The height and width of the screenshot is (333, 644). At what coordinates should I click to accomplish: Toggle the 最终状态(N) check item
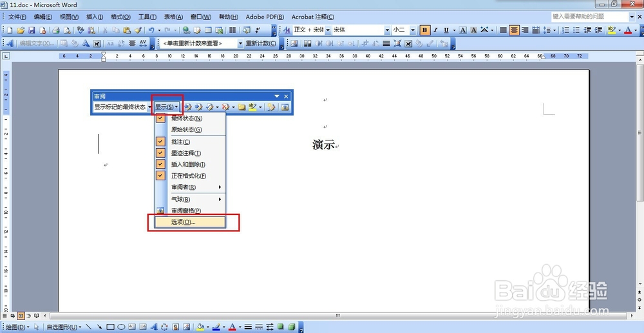click(190, 119)
